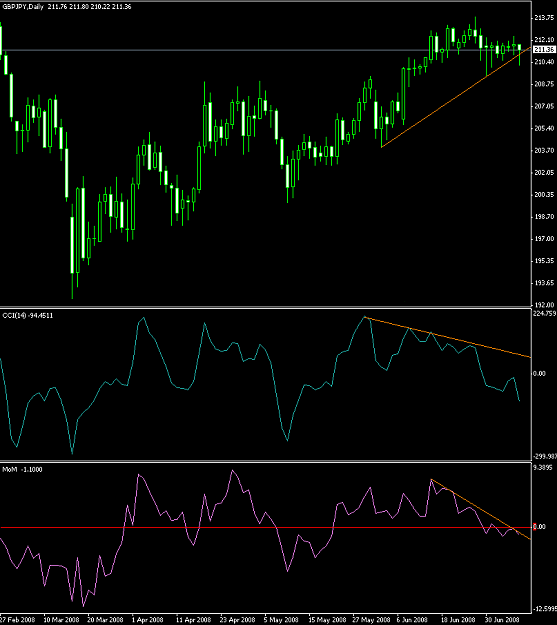557x625 pixels.
Task: Click the MoM -1.1000 indicator label
Action: click(x=22, y=470)
